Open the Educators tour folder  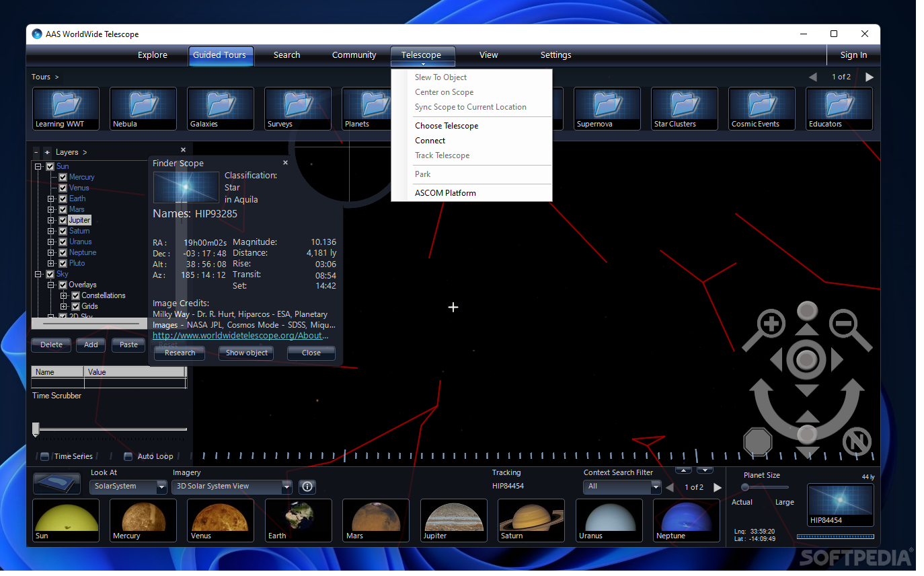(839, 108)
